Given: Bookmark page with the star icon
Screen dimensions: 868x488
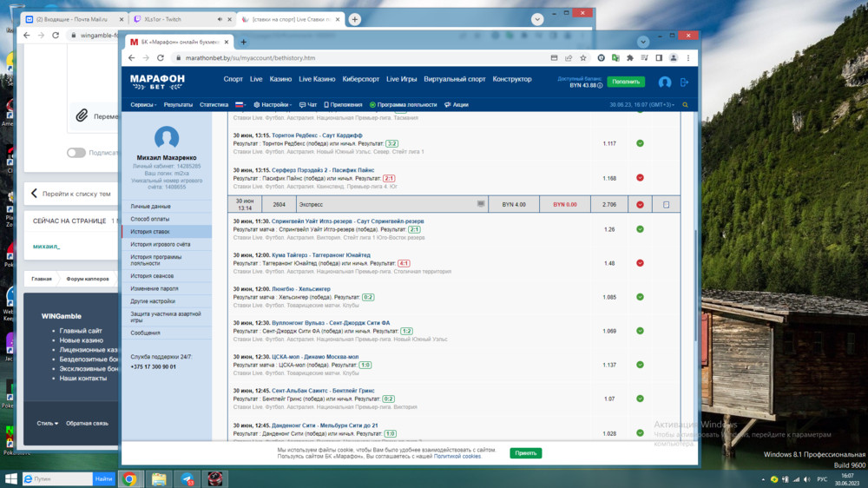Looking at the screenshot, I should (x=583, y=58).
